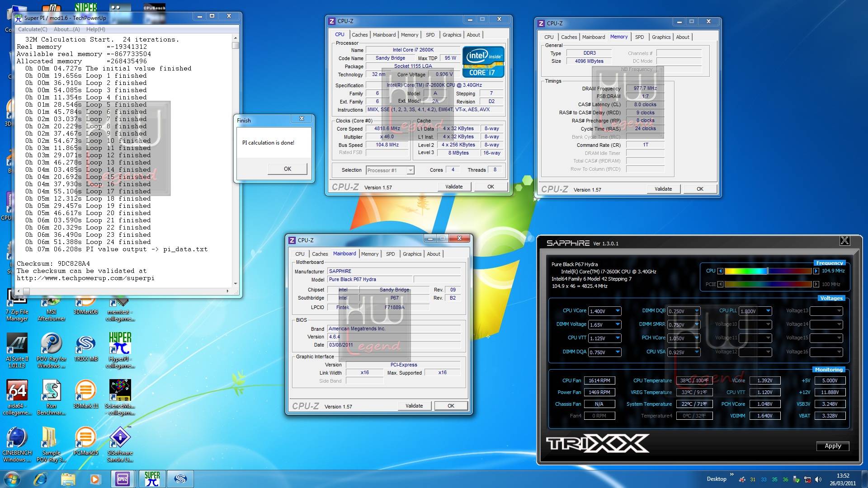The width and height of the screenshot is (868, 488).
Task: Open Help menu in Super PI
Action: click(95, 29)
